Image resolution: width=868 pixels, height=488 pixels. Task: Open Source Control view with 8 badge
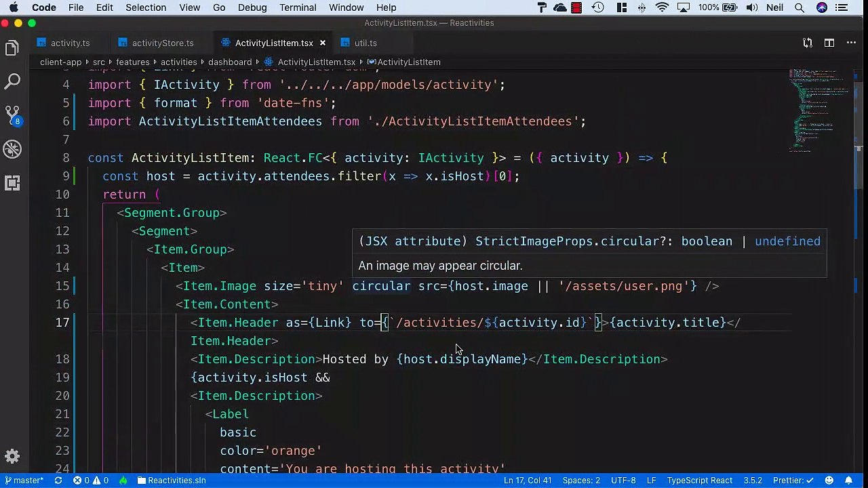(x=12, y=115)
